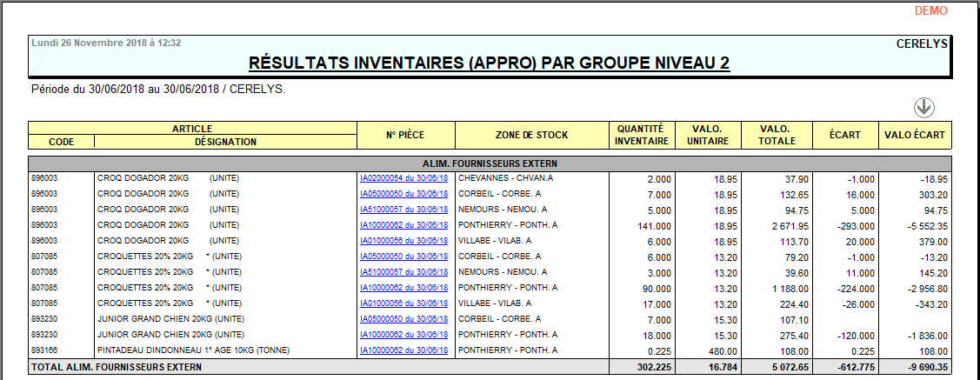Open IA01000056 link for CROQUETTES 20% Villabe row

pos(403,303)
